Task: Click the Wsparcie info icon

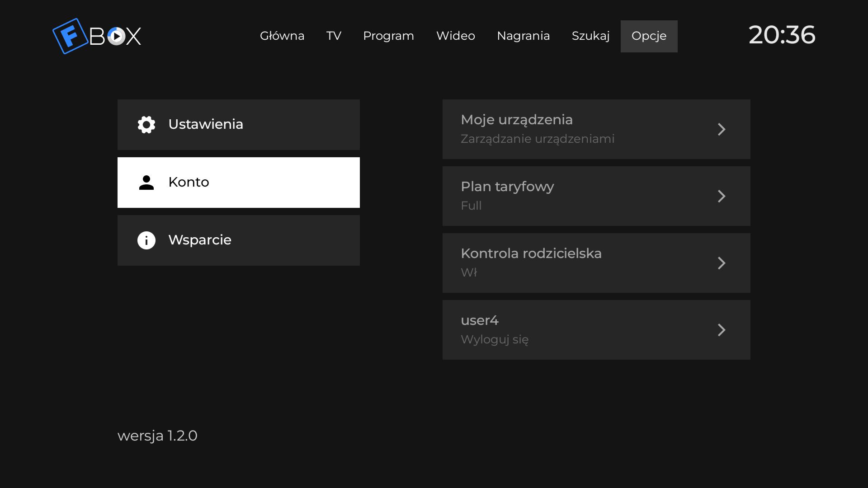Action: pos(146,240)
